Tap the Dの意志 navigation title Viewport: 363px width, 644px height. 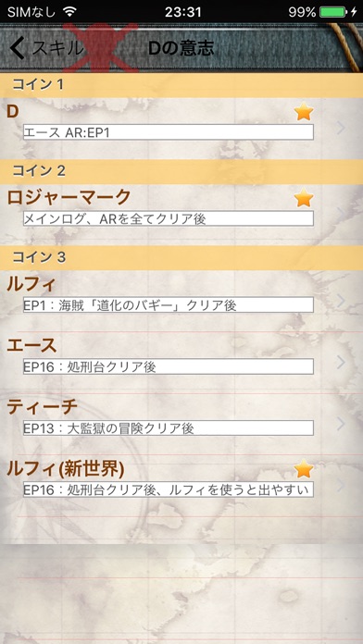(181, 48)
